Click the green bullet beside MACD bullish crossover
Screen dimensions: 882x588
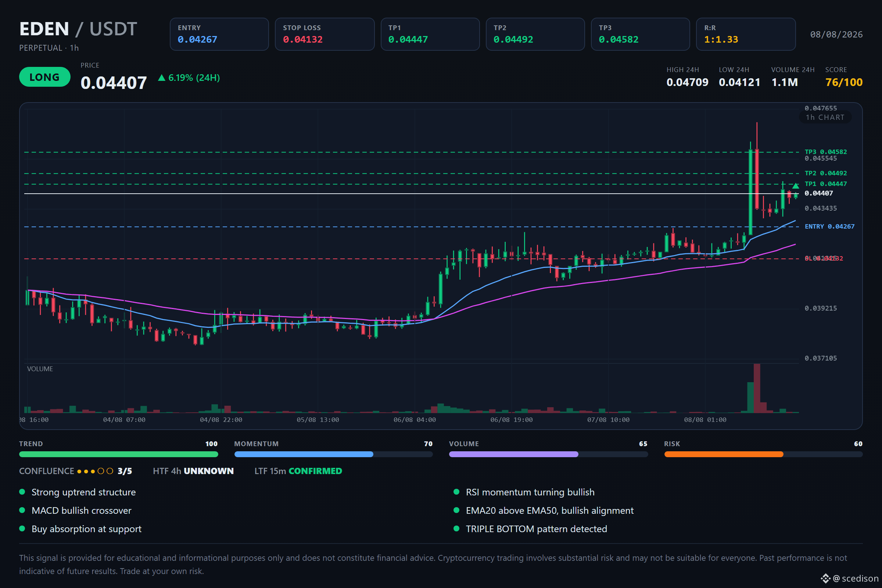click(22, 510)
